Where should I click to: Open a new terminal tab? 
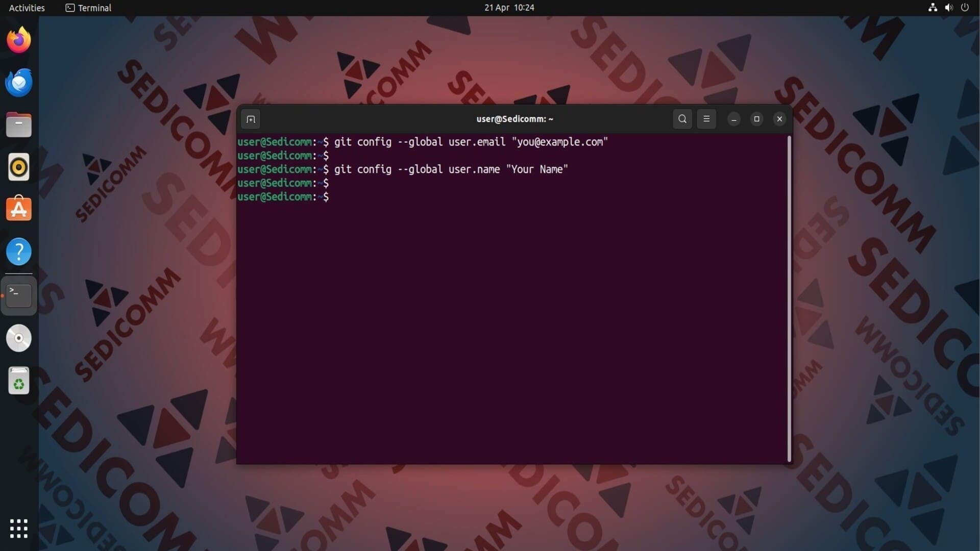click(x=251, y=119)
